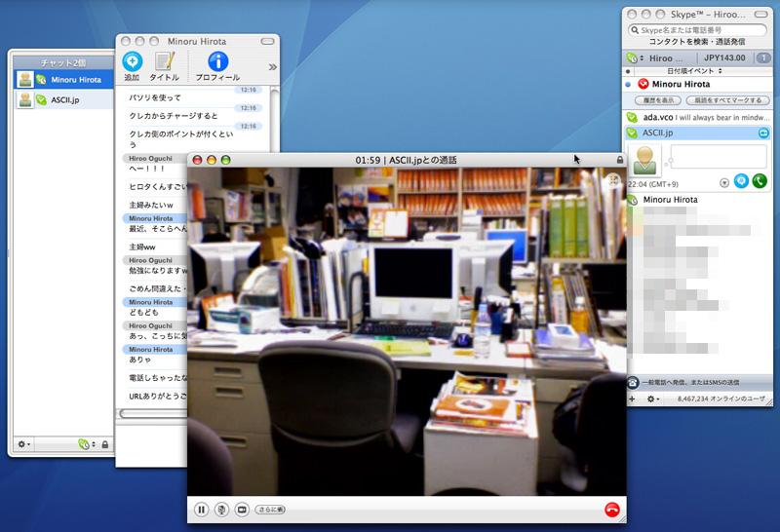Click the event count badge showing 1

click(763, 58)
